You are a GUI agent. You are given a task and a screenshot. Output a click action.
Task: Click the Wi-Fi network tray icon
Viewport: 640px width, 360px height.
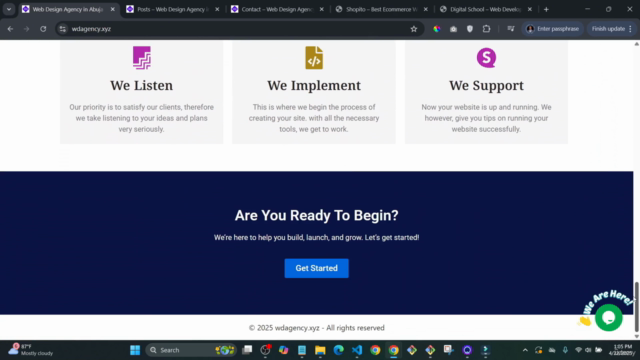click(x=578, y=350)
